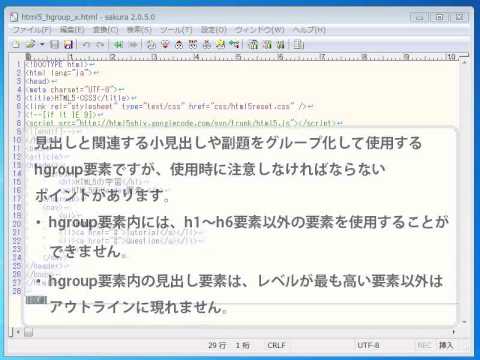This screenshot has height=360, width=480.
Task: Click the <meta charset="UTF-8"> line
Action: [75, 89]
